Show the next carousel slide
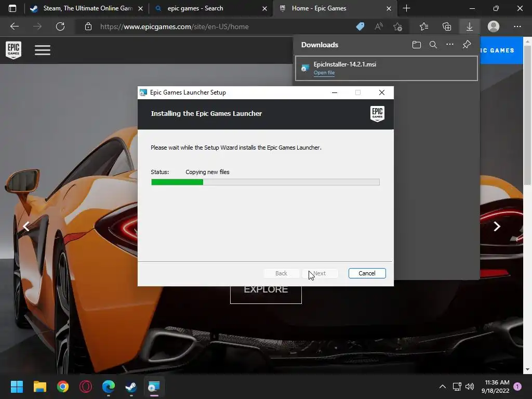 497,227
